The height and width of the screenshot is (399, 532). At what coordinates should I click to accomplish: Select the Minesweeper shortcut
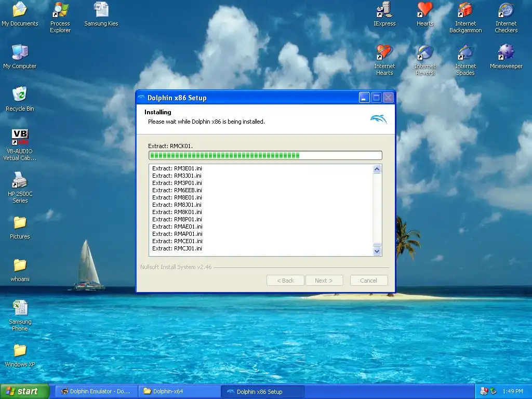point(506,57)
